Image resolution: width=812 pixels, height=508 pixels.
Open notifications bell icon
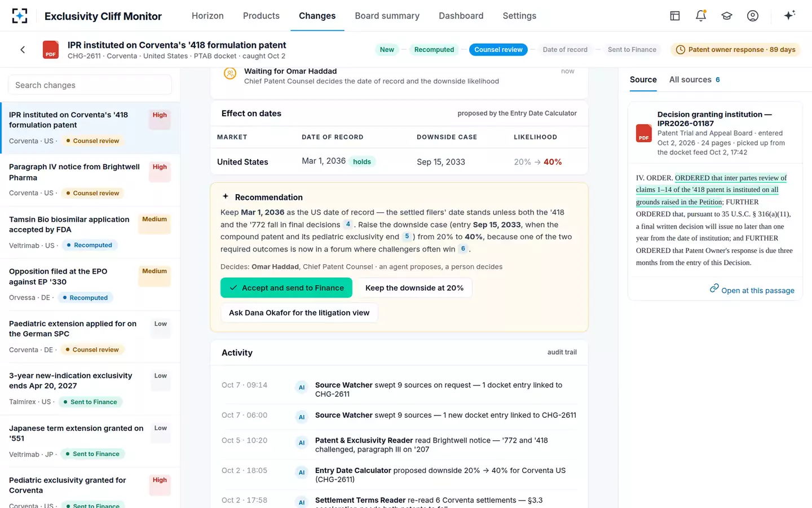tap(701, 16)
